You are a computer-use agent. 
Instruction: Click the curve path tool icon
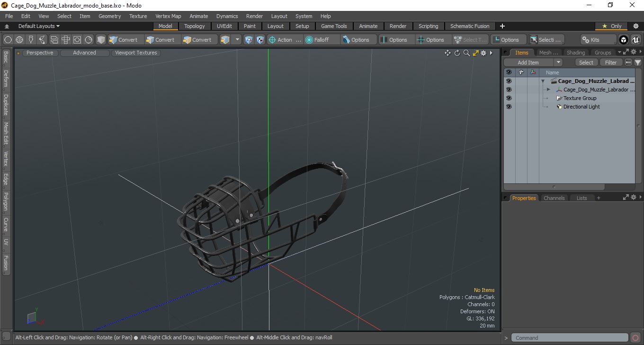pos(42,40)
